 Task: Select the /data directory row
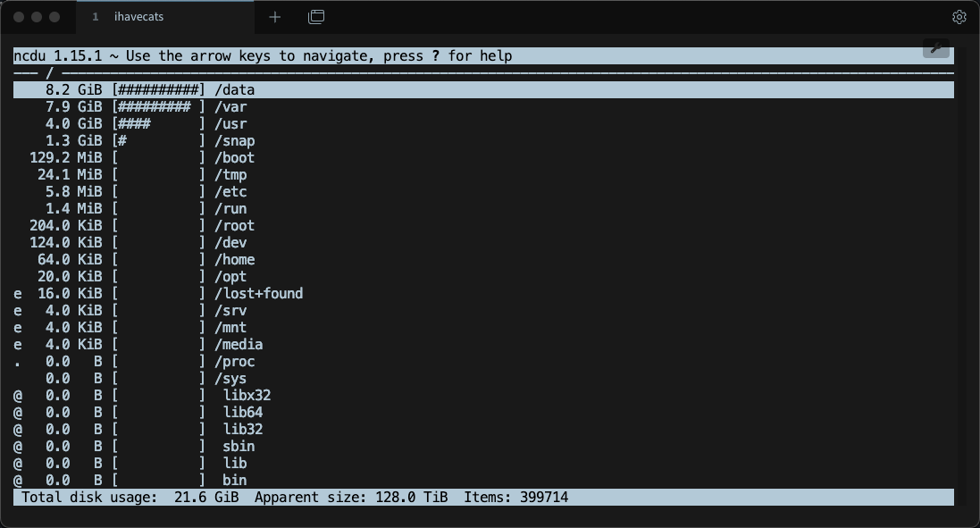point(237,89)
